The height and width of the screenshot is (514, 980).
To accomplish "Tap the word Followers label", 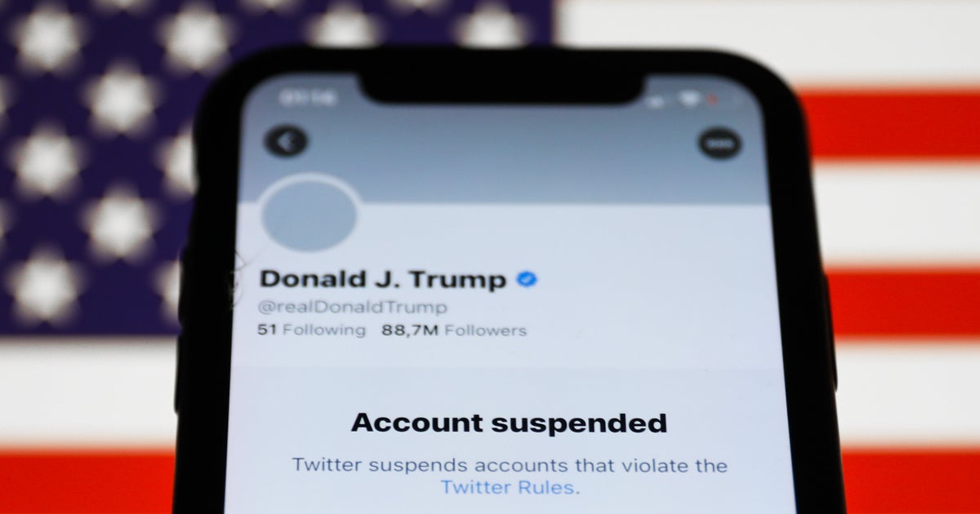I will click(485, 330).
